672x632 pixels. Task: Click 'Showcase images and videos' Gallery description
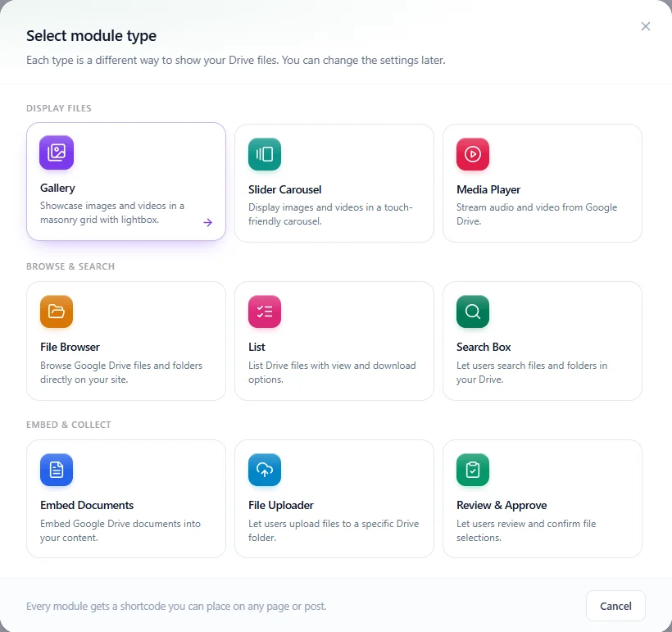(x=112, y=212)
